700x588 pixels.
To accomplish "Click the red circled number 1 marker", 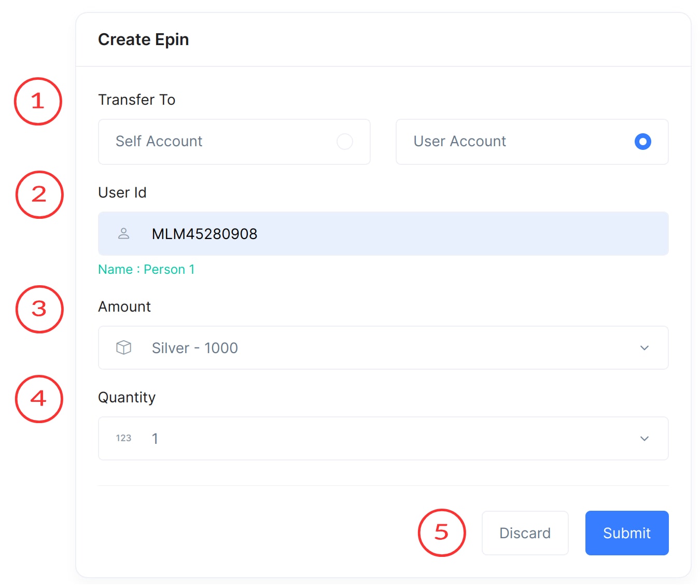I will tap(38, 101).
